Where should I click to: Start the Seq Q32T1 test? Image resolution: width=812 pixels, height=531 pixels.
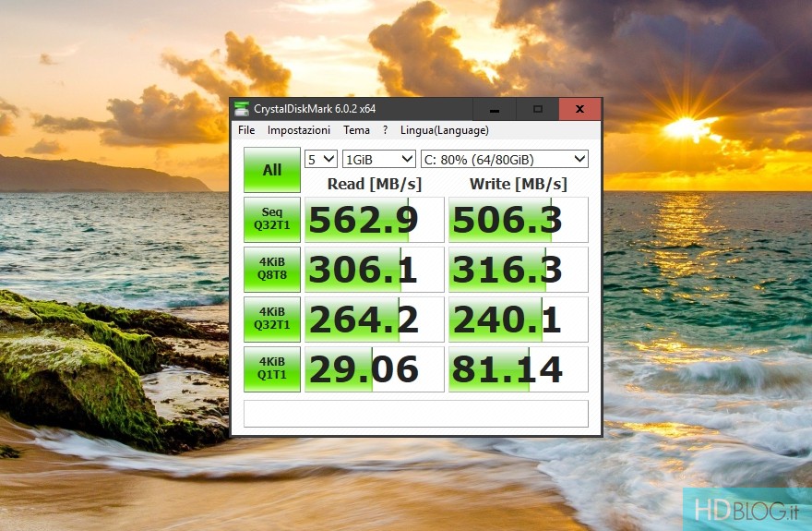[272, 219]
